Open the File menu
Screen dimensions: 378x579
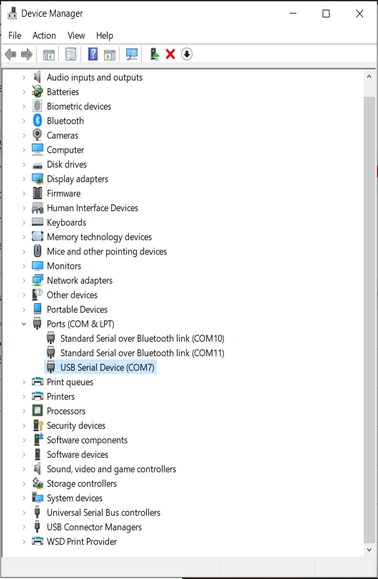15,35
